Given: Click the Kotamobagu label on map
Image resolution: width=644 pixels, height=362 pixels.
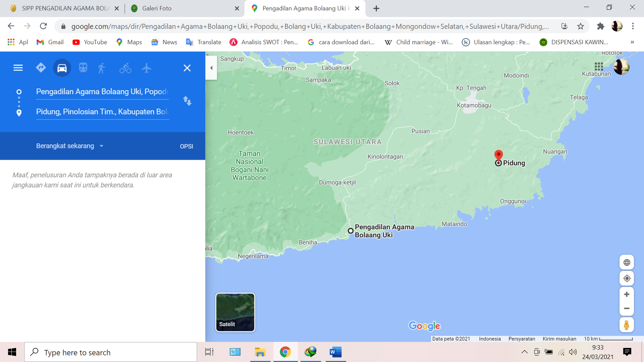Looking at the screenshot, I should click(474, 105).
